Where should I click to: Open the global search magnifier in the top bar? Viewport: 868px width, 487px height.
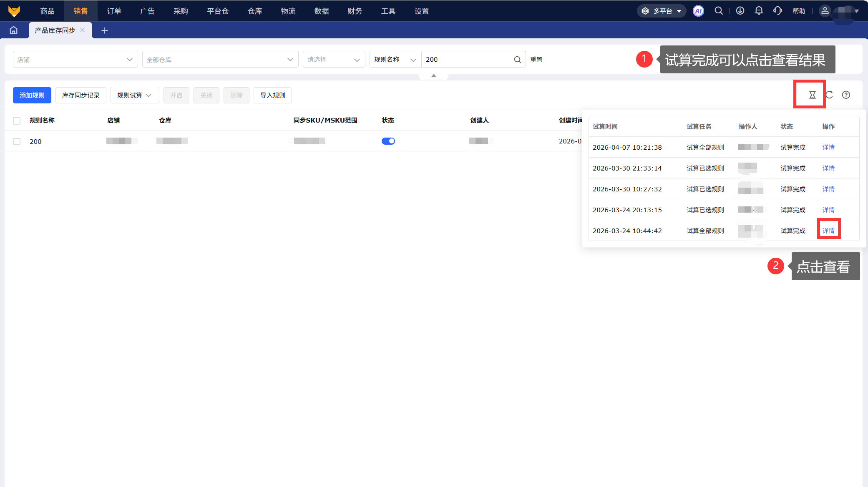coord(719,11)
